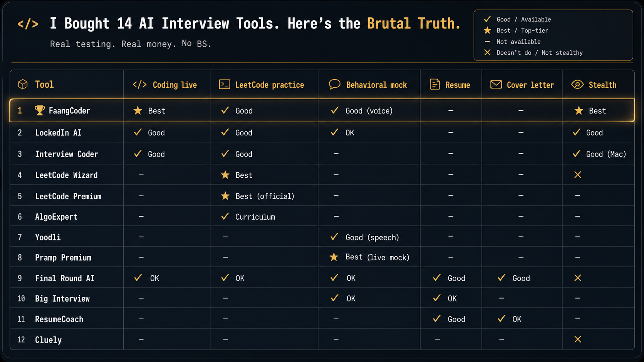Click the checkmark for ResumeCoach's Cover letter OK
644x362 pixels.
click(501, 318)
